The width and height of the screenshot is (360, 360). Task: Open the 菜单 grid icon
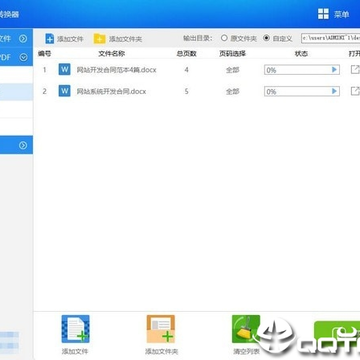pyautogui.click(x=323, y=14)
